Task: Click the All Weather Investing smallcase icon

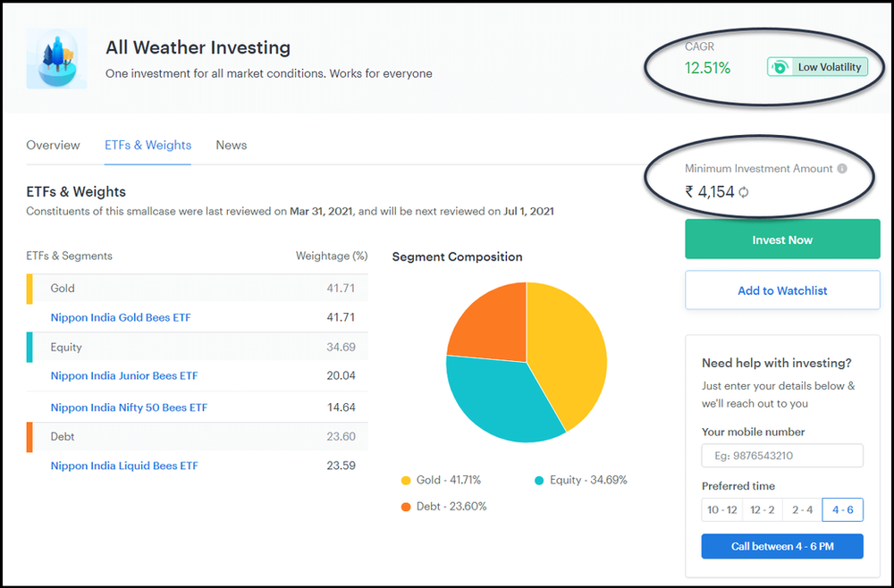Action: pos(59,58)
